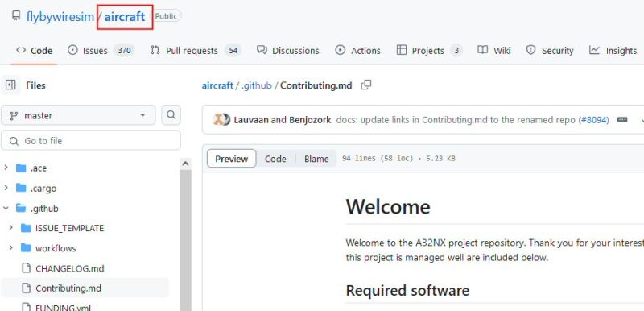Collapse the .github folder chevron

point(6,209)
